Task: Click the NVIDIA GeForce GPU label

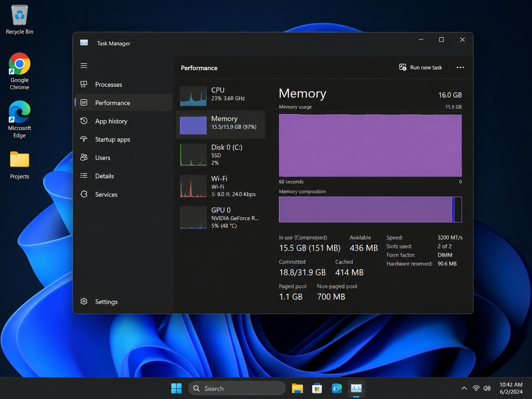Action: pyautogui.click(x=235, y=218)
